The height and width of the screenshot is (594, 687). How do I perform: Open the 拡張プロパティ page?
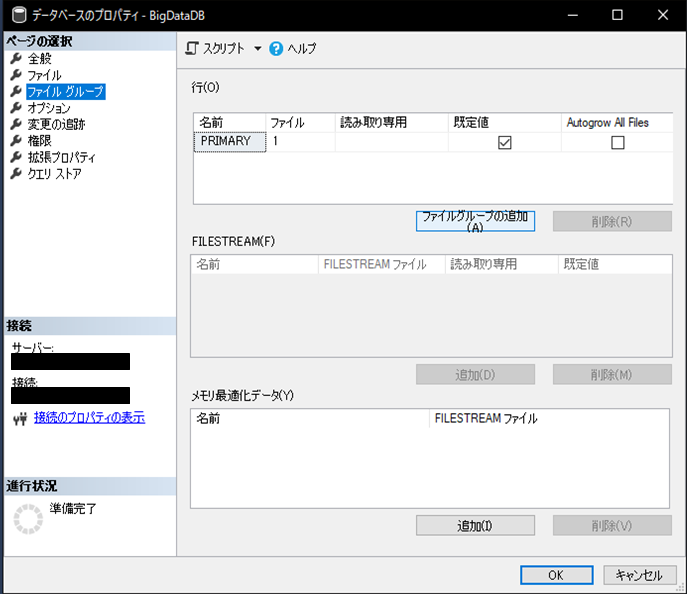61,157
